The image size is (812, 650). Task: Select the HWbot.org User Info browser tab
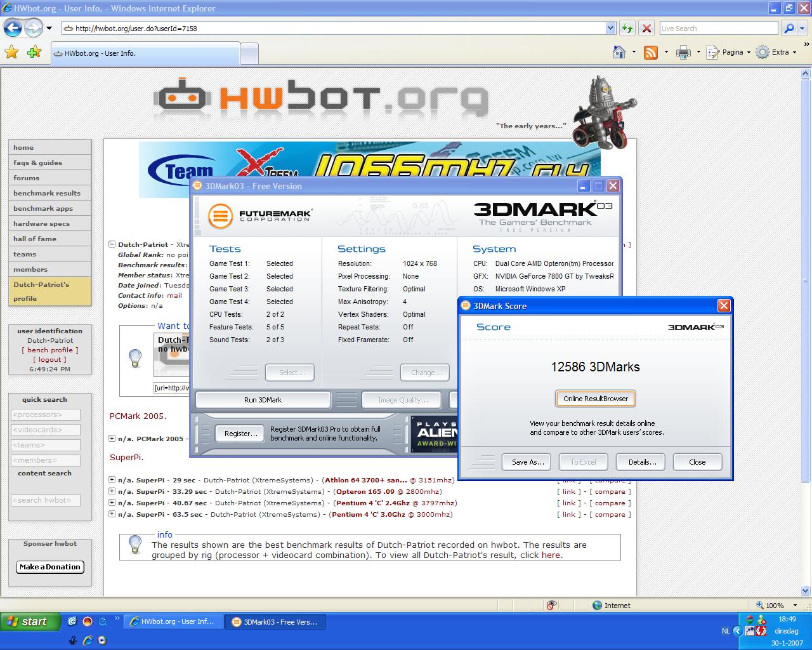click(145, 53)
